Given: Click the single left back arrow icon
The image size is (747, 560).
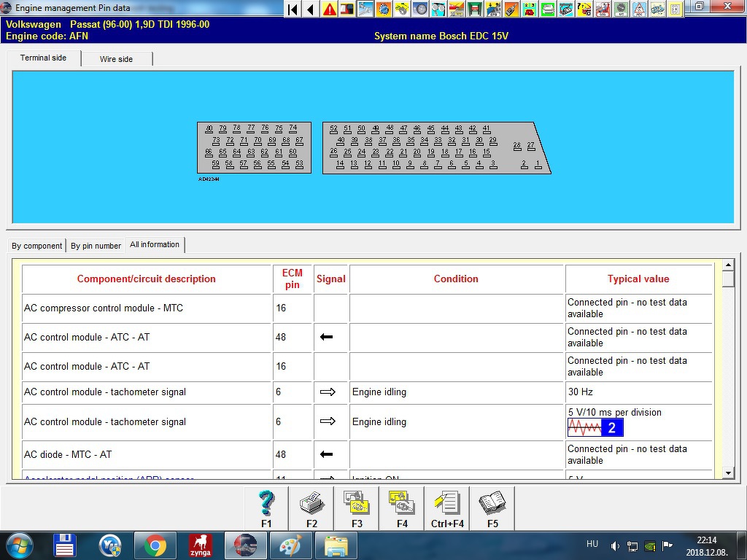Looking at the screenshot, I should pos(311,9).
